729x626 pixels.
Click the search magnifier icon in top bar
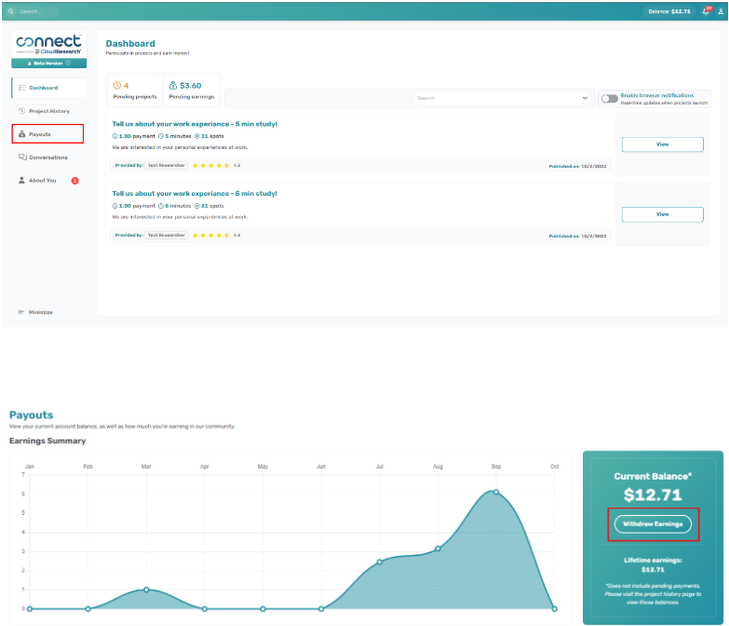click(10, 11)
